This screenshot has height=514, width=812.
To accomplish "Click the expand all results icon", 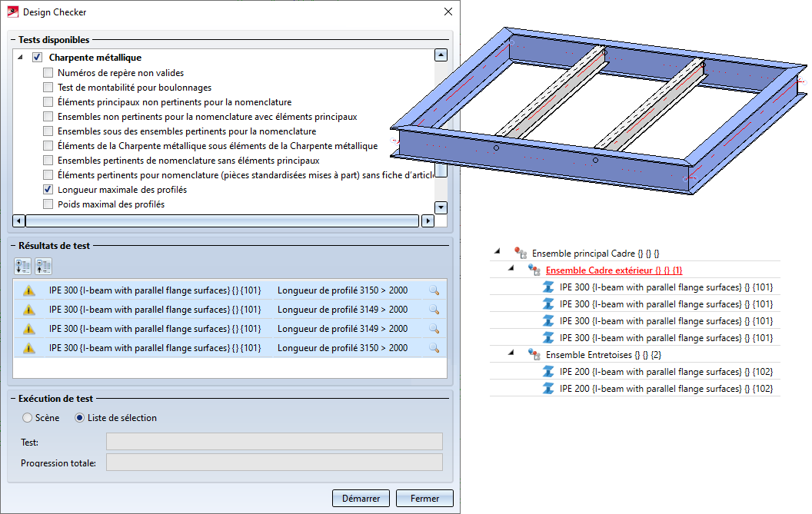I will click(x=23, y=267).
